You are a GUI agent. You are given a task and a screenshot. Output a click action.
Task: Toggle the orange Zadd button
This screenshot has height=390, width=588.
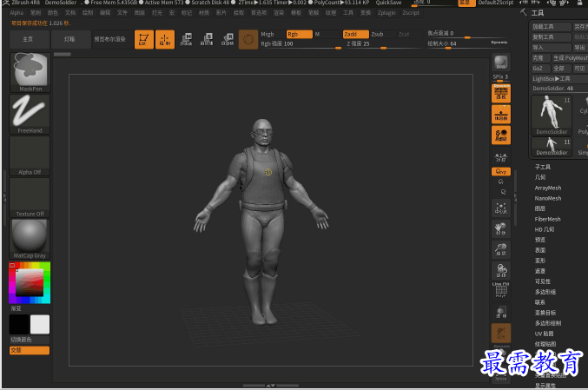(x=356, y=34)
